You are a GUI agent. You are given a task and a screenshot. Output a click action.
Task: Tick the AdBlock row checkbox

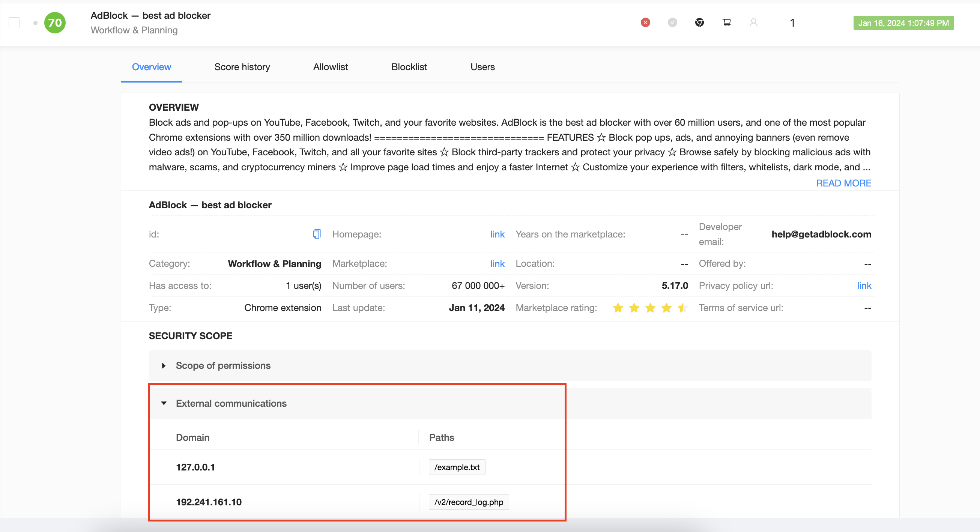click(14, 23)
